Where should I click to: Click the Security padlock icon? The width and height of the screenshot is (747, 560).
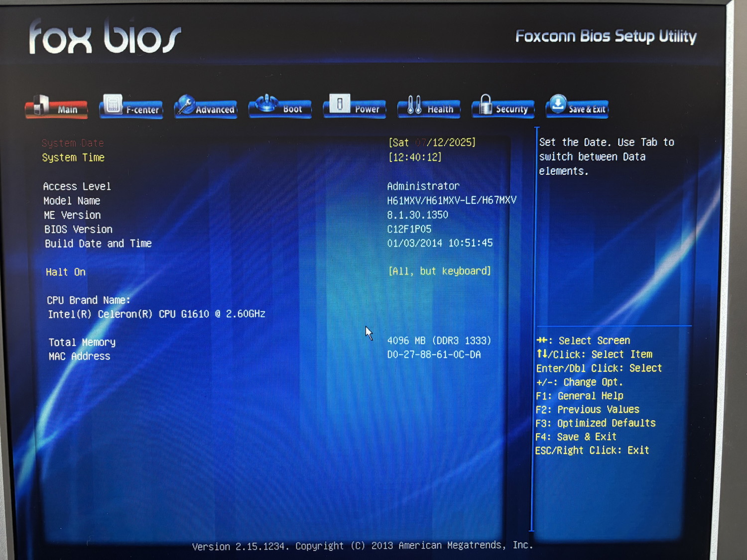tap(486, 104)
